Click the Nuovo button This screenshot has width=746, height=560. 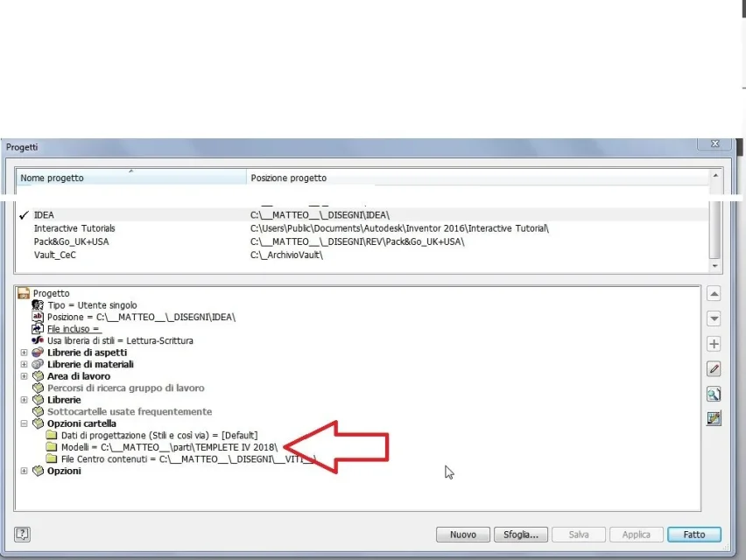pyautogui.click(x=463, y=535)
